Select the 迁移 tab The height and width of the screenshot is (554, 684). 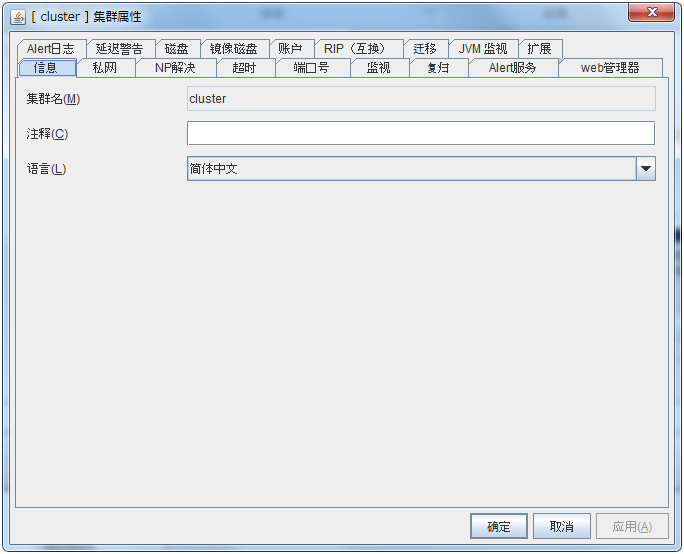click(x=425, y=49)
